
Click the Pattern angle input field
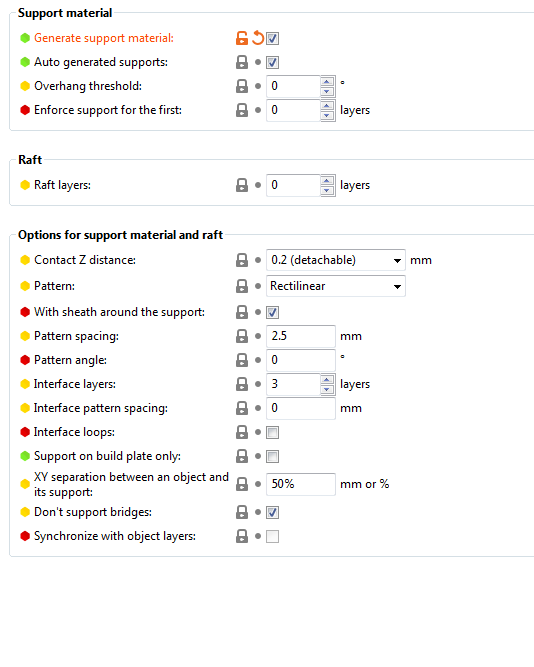coord(300,360)
